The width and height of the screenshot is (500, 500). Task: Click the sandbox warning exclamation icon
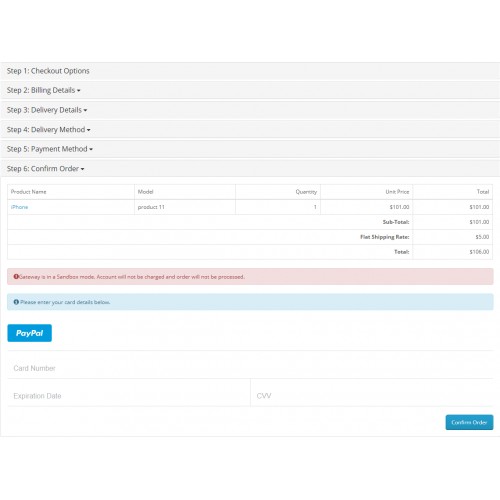tap(16, 276)
